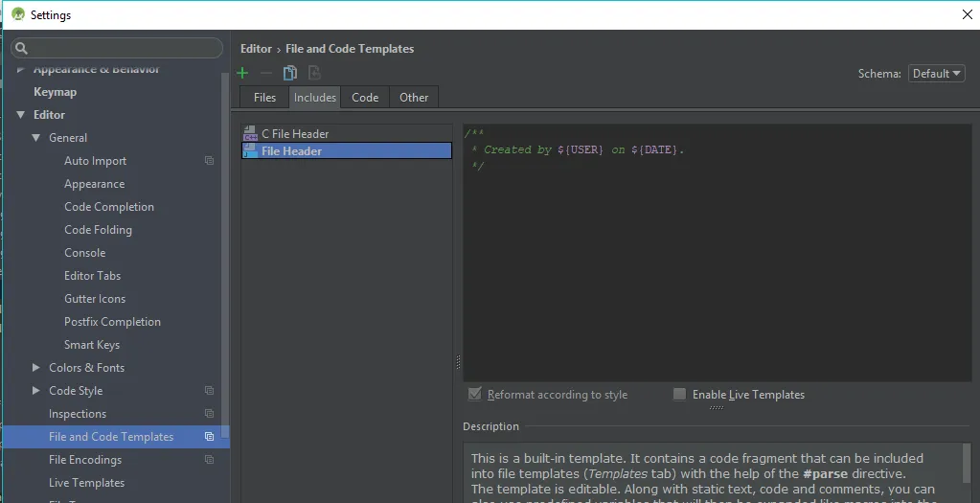Click project-level icon next to File Encodings
This screenshot has height=503, width=980.
[x=210, y=460]
